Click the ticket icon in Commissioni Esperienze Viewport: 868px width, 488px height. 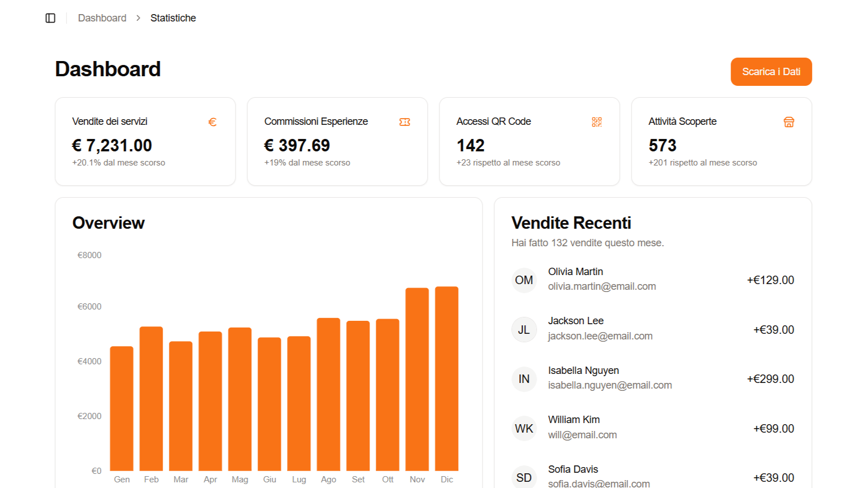coord(405,122)
